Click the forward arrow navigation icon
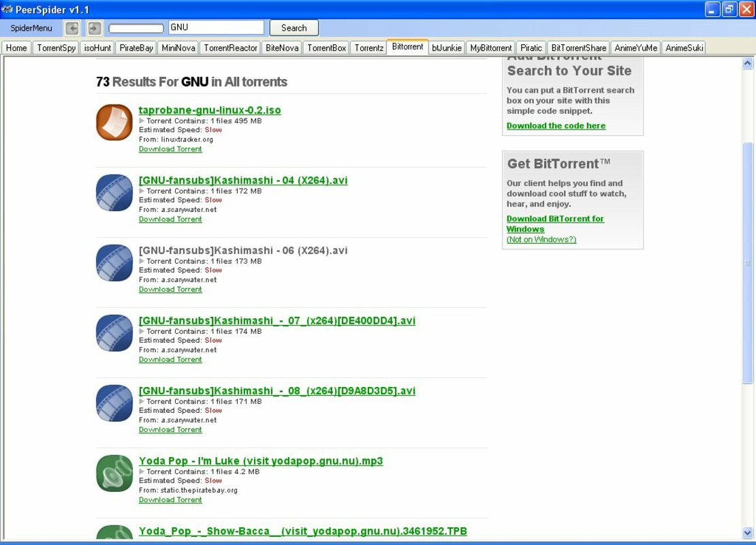The width and height of the screenshot is (756, 545). click(94, 28)
